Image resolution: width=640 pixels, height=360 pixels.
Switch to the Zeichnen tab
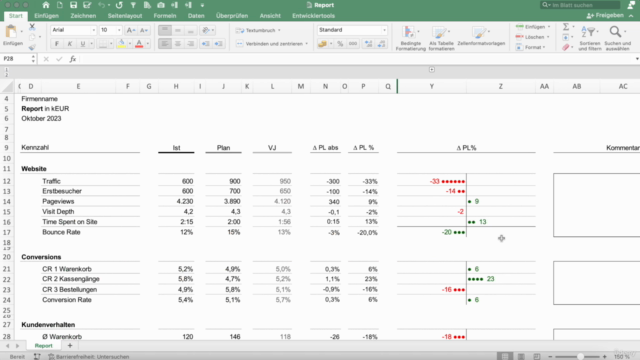click(x=83, y=16)
